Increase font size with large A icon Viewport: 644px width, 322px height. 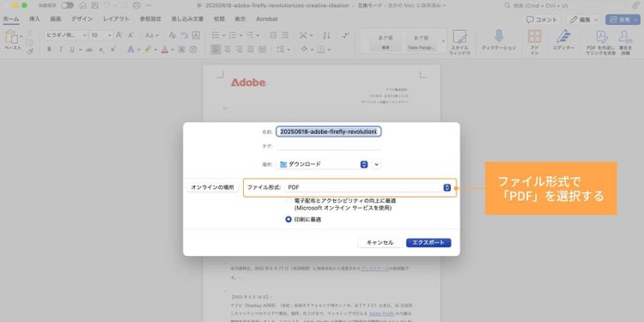(x=119, y=35)
